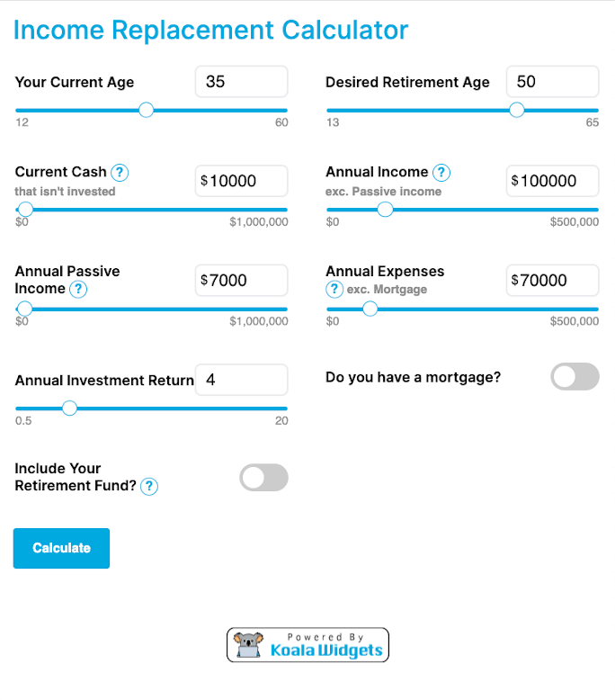Screen dimensions: 615x700
Task: Click the Koala Widgets koala logo
Action: [245, 644]
